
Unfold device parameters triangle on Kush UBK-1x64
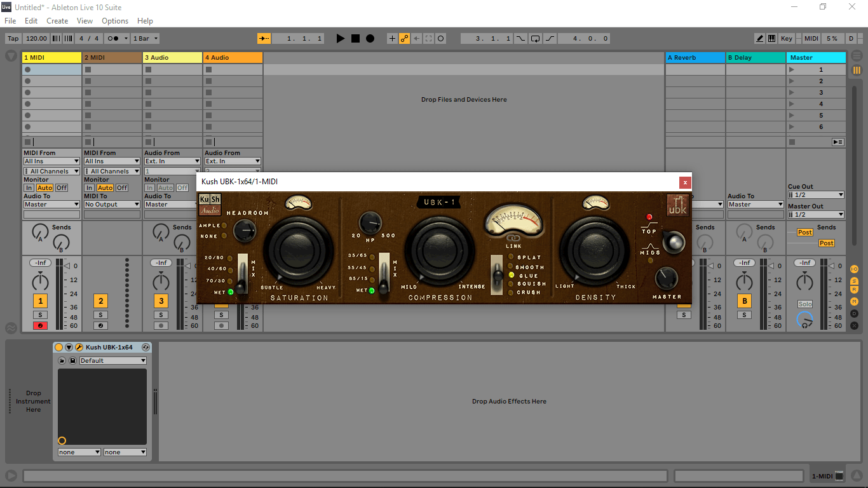click(x=69, y=348)
